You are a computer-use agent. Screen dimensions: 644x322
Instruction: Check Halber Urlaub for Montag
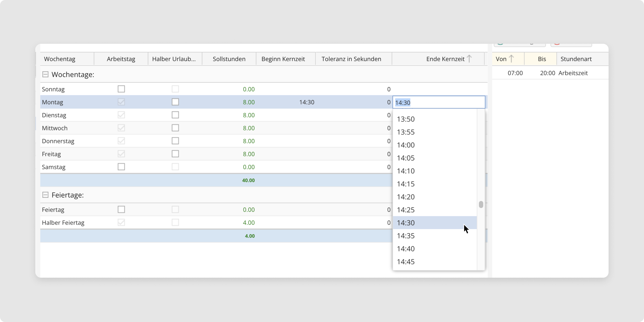pyautogui.click(x=175, y=102)
